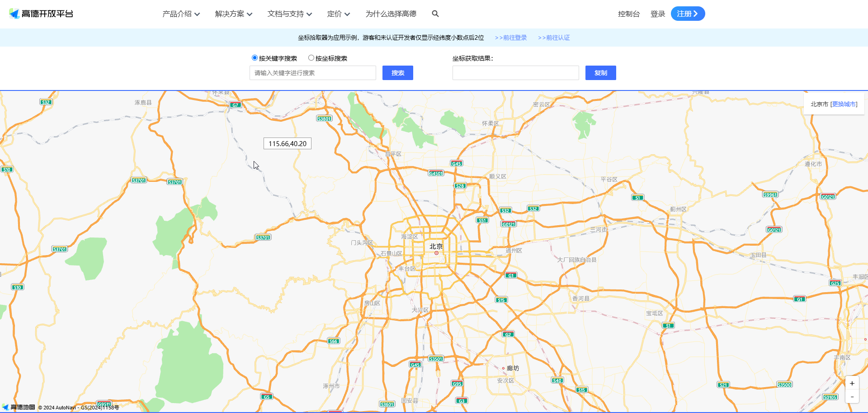868x413 pixels.
Task: Select 按关键字搜索 radio option
Action: tap(255, 58)
